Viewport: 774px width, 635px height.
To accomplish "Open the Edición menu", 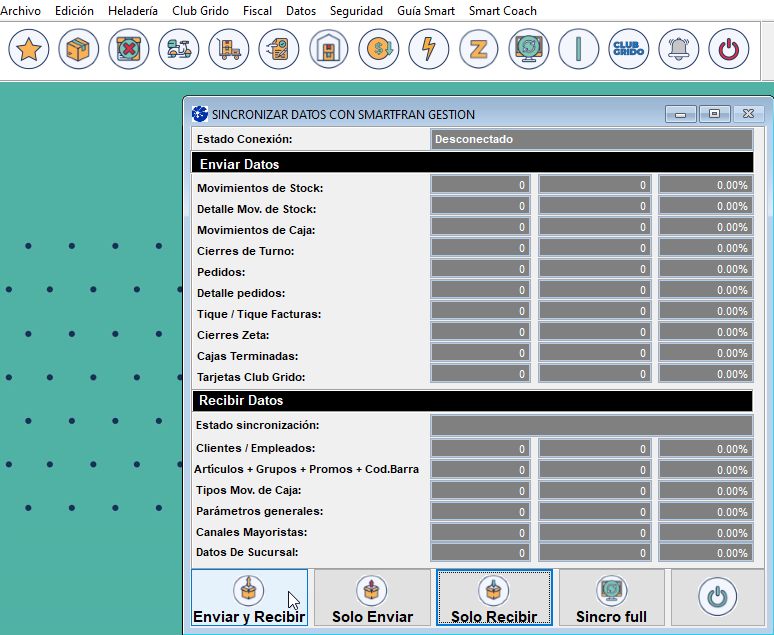I will [75, 10].
